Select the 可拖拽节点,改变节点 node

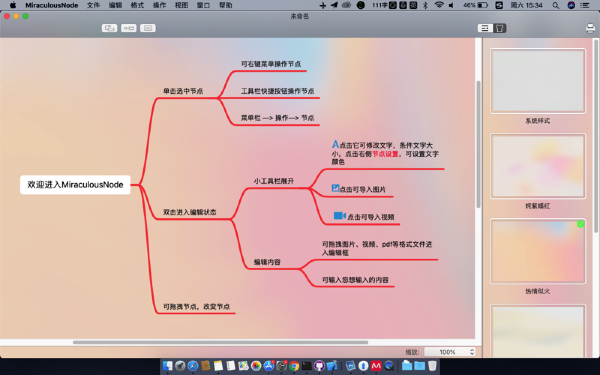(x=196, y=307)
